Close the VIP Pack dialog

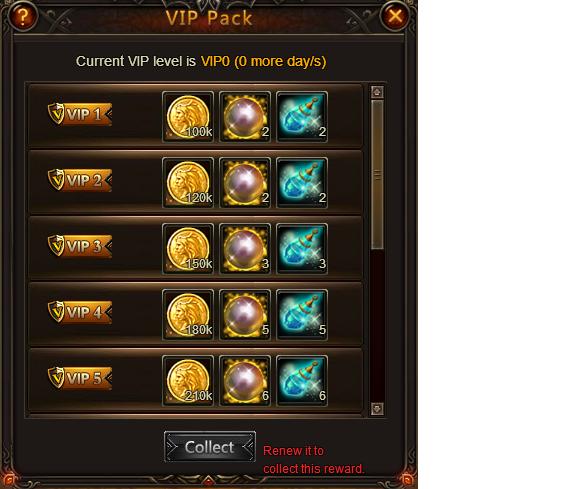click(395, 16)
